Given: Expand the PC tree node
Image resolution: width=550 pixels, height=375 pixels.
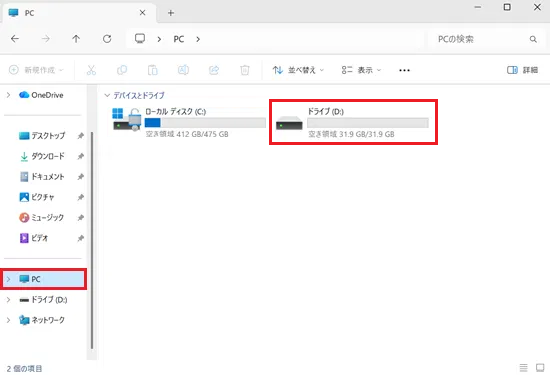Looking at the screenshot, I should click(8, 279).
